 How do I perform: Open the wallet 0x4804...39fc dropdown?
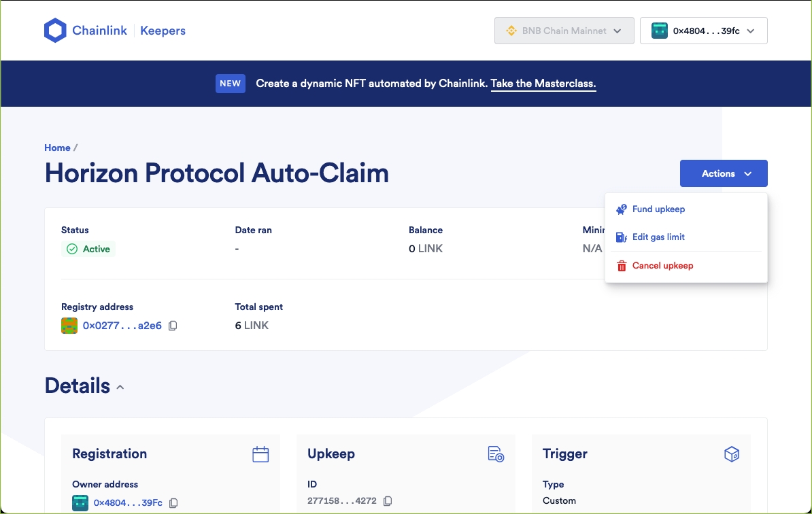pyautogui.click(x=703, y=31)
